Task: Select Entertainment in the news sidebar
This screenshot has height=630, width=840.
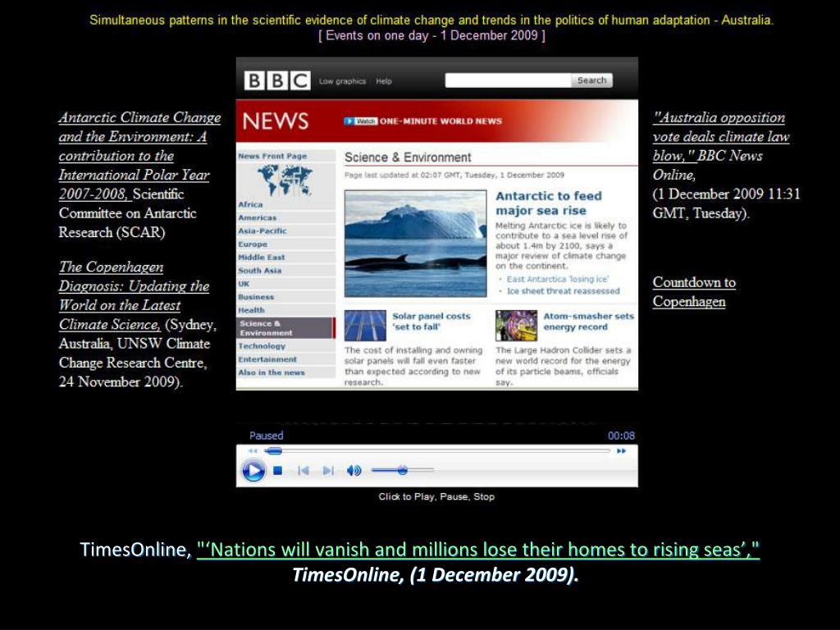Action: [267, 359]
